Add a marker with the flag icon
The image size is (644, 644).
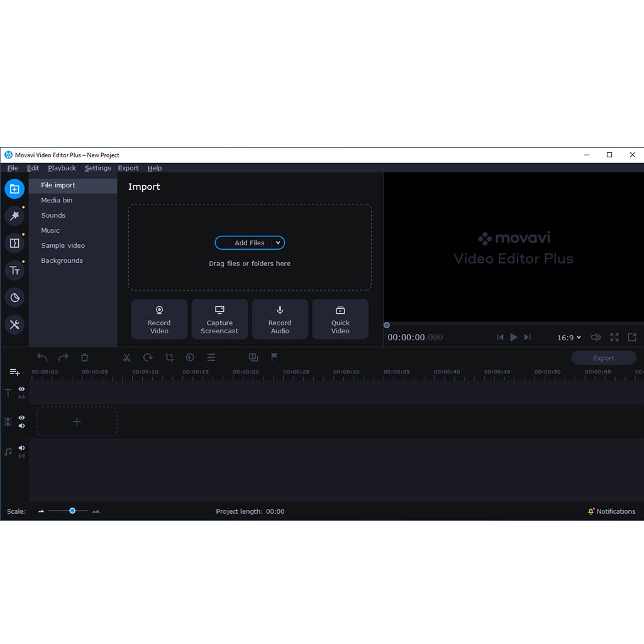pyautogui.click(x=274, y=357)
